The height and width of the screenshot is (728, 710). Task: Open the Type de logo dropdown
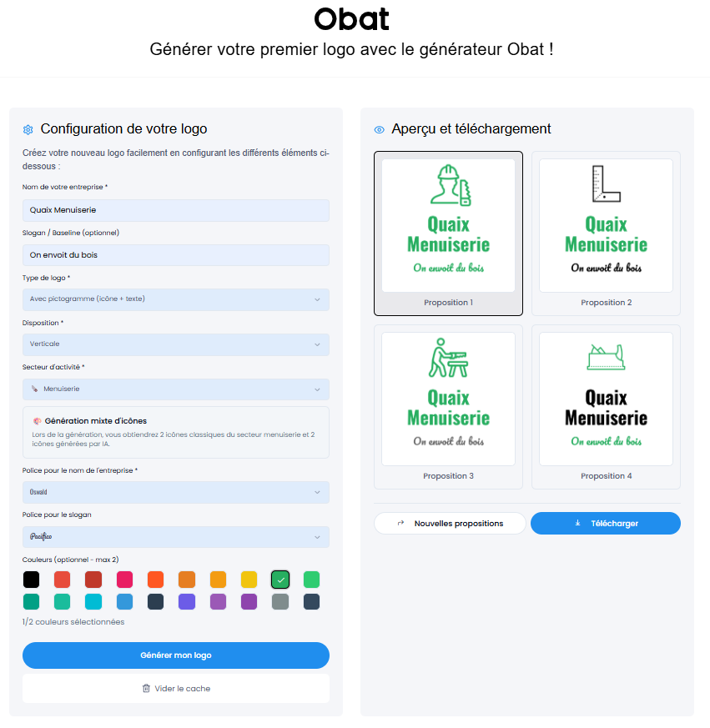(x=175, y=299)
